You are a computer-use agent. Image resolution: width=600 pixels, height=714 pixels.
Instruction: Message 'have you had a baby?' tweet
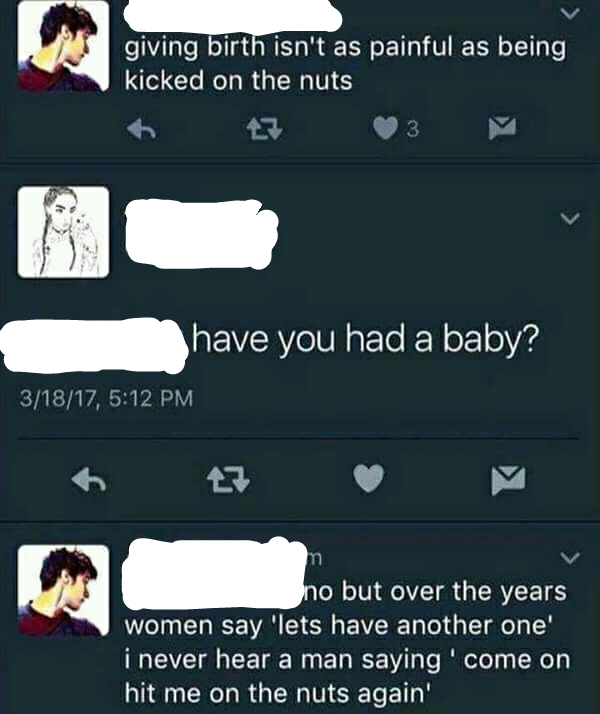[x=508, y=480]
